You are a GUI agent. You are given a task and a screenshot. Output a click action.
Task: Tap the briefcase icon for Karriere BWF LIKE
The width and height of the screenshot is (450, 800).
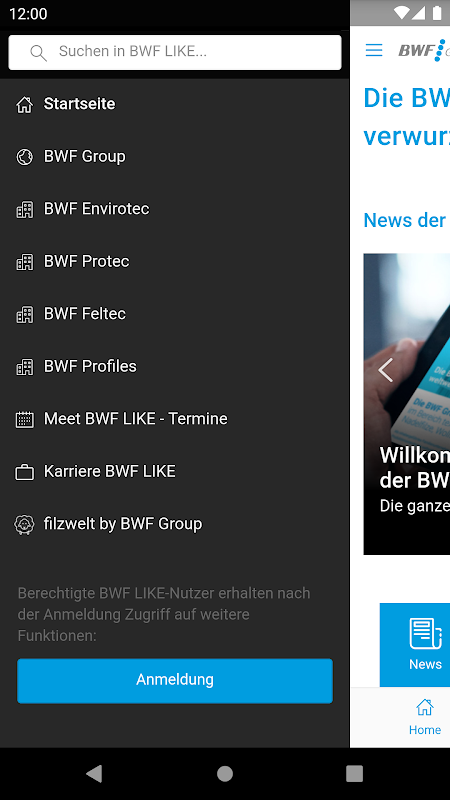tap(24, 472)
